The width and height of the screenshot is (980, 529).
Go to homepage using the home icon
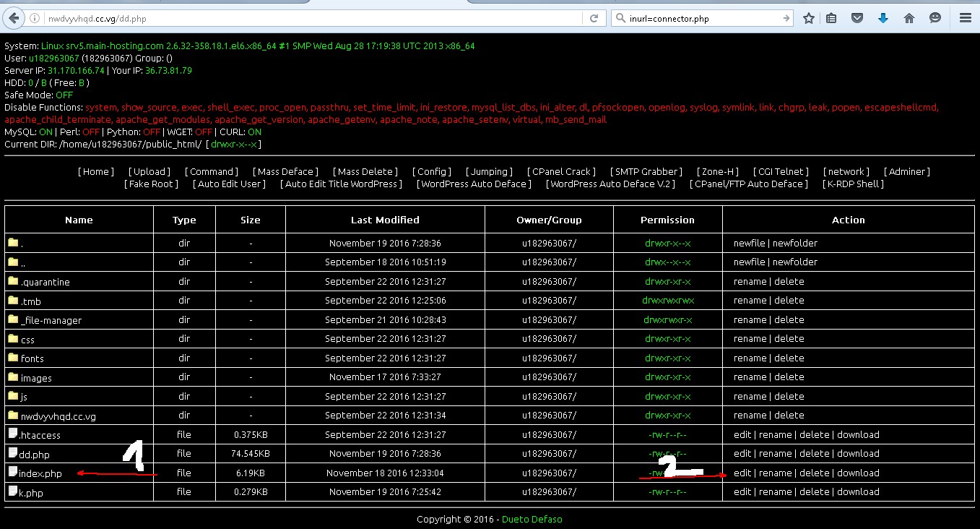(x=908, y=18)
